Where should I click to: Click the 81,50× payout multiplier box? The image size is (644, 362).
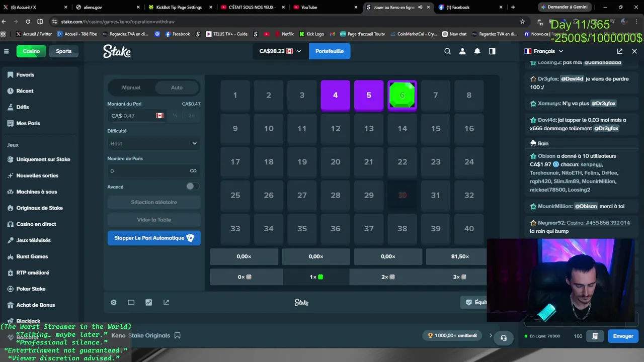click(456, 256)
